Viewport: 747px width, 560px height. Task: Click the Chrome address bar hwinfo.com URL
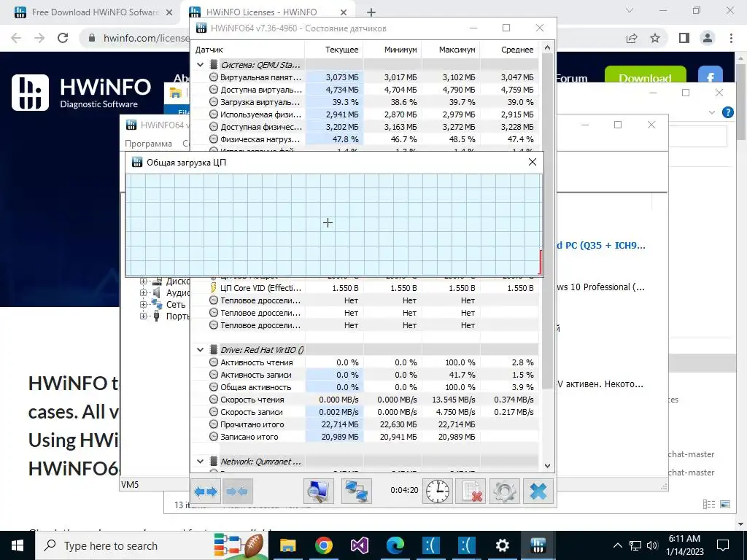[x=146, y=38]
